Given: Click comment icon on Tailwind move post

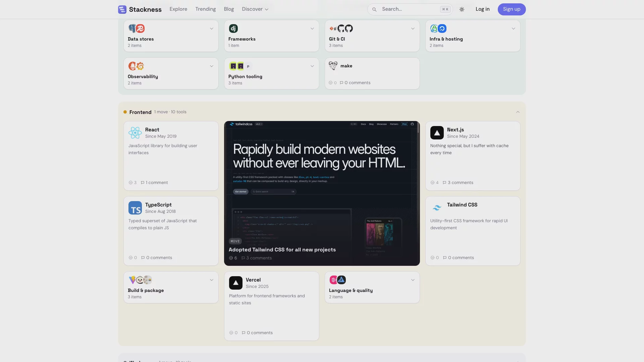Looking at the screenshot, I should [243, 258].
